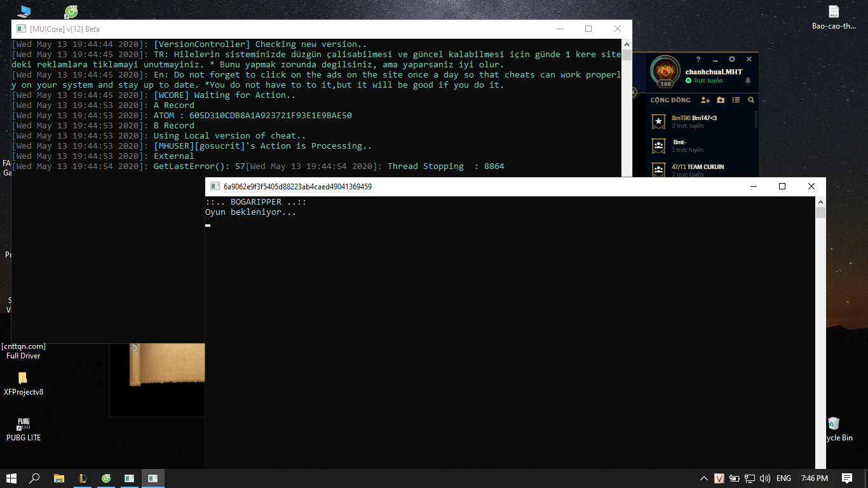Click battery power tray icon

point(735,478)
